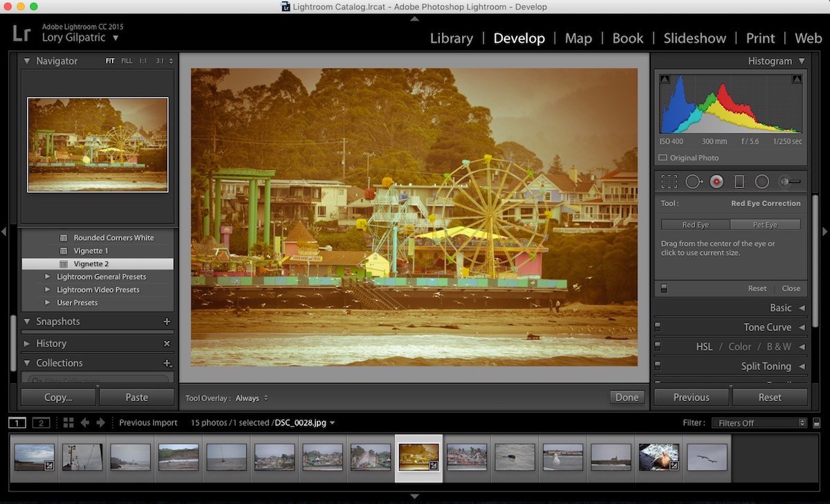Select the Adjustment Brush tool
This screenshot has width=830, height=504.
[790, 182]
